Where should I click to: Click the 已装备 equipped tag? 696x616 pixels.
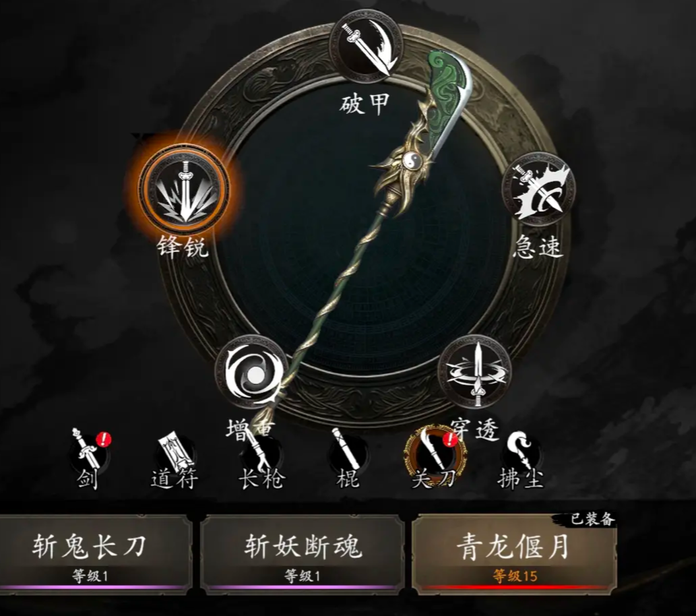(x=592, y=519)
